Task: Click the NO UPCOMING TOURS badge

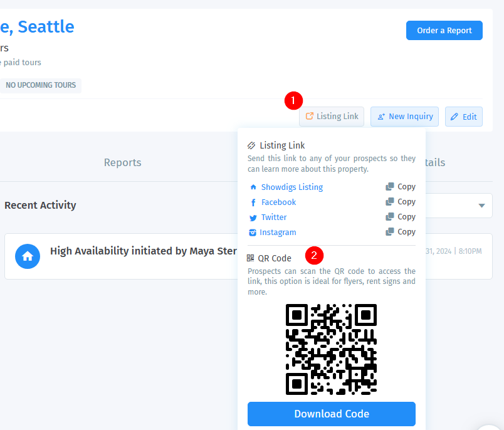Action: pyautogui.click(x=41, y=85)
